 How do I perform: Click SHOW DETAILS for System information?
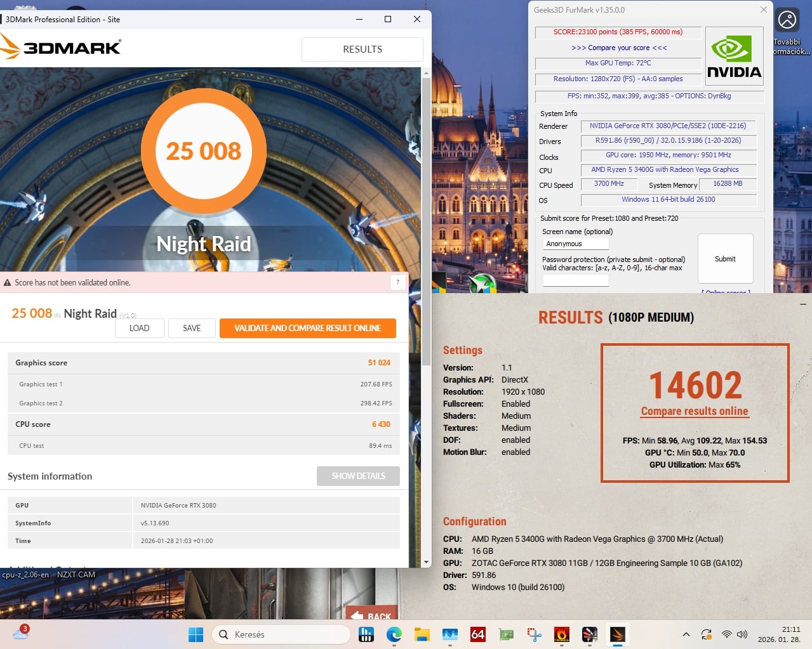coord(358,476)
